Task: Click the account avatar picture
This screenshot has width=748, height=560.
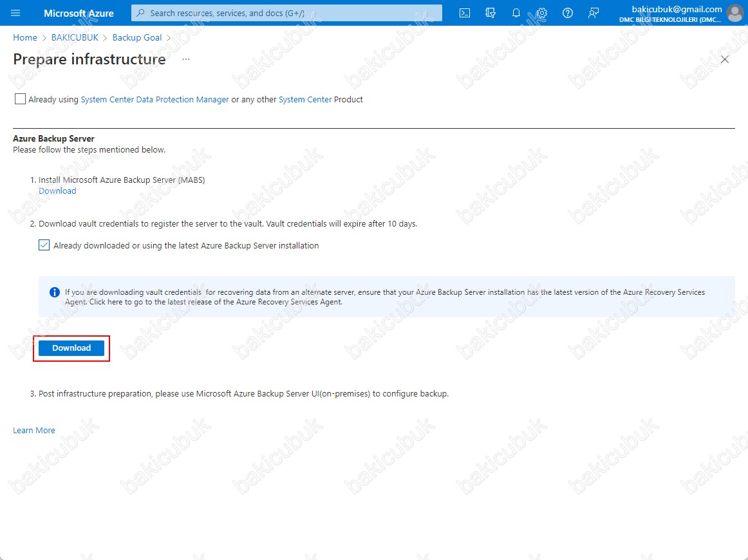Action: pyautogui.click(x=735, y=13)
